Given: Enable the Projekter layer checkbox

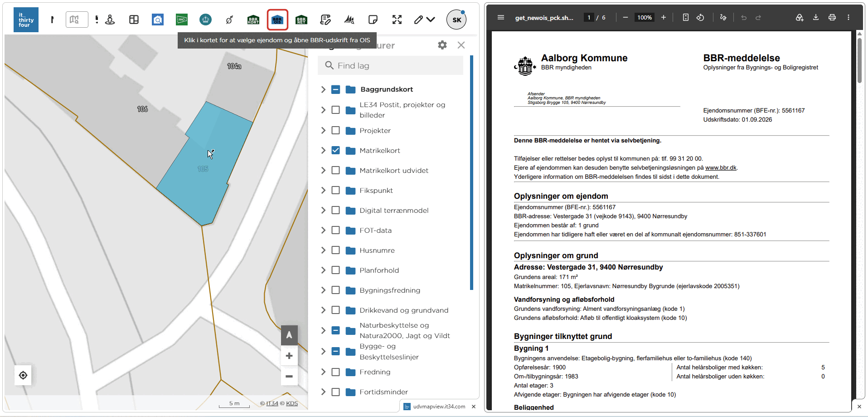Looking at the screenshot, I should point(335,130).
